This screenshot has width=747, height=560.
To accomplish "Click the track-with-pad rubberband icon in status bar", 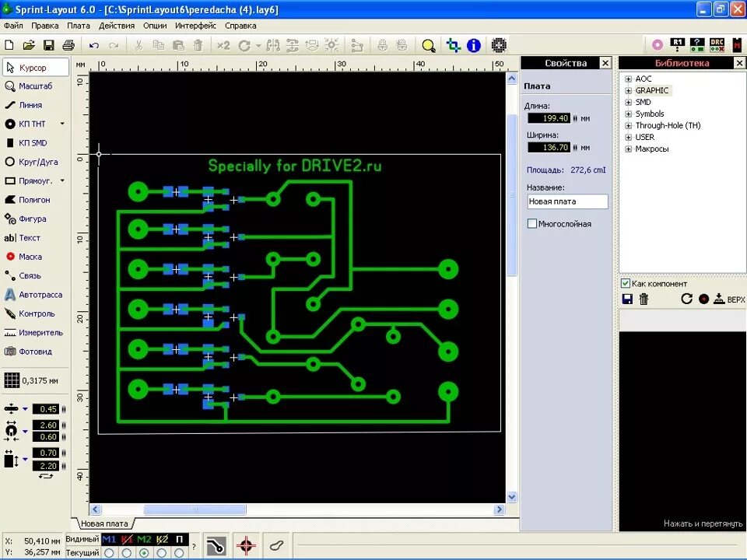I will (216, 545).
